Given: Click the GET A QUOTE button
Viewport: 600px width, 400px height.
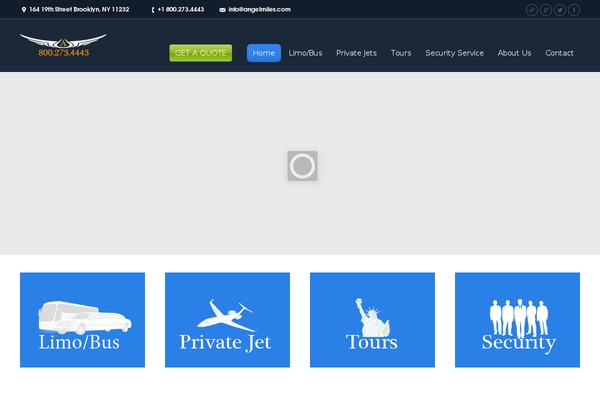Looking at the screenshot, I should point(201,53).
